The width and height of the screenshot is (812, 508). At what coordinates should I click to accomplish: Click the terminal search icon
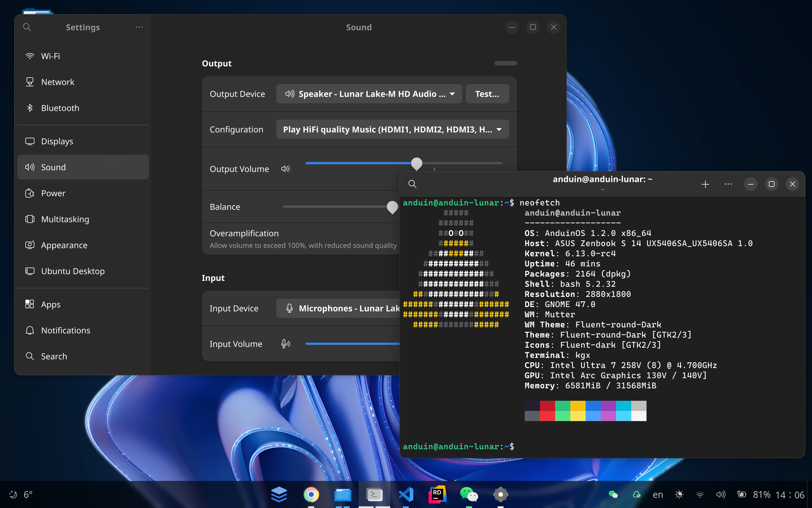click(412, 184)
